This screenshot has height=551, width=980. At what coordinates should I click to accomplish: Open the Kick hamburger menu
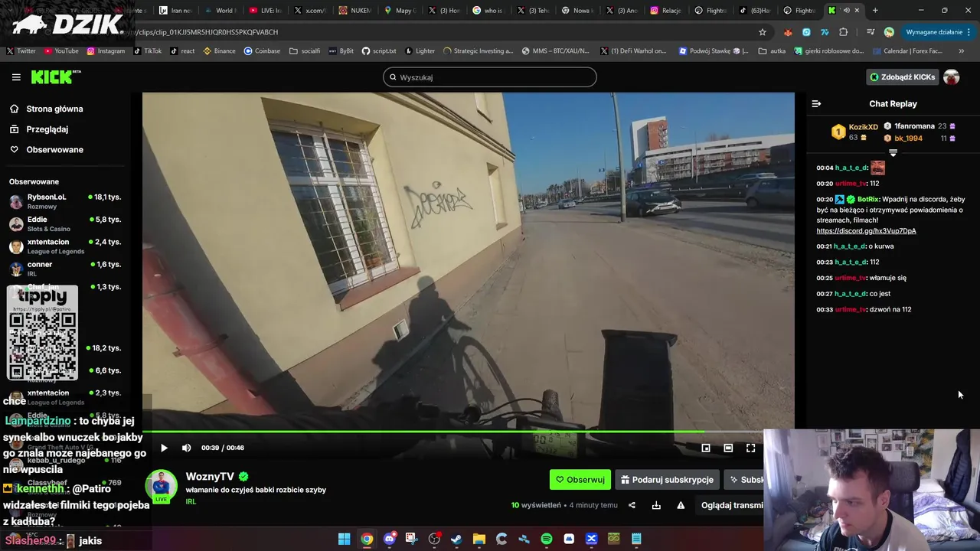pyautogui.click(x=16, y=77)
